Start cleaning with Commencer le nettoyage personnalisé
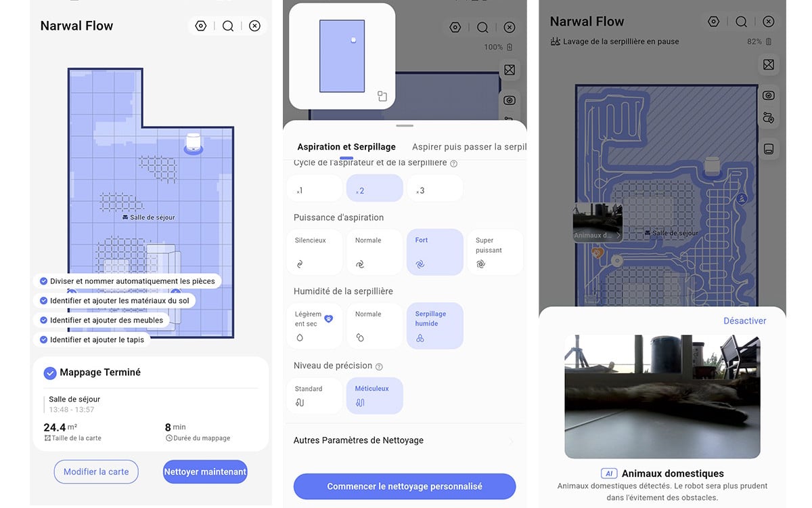This screenshot has height=508, width=812. (405, 486)
